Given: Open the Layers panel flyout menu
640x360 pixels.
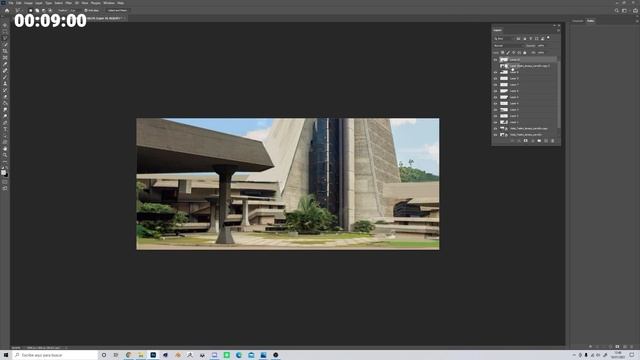Looking at the screenshot, I should point(558,30).
